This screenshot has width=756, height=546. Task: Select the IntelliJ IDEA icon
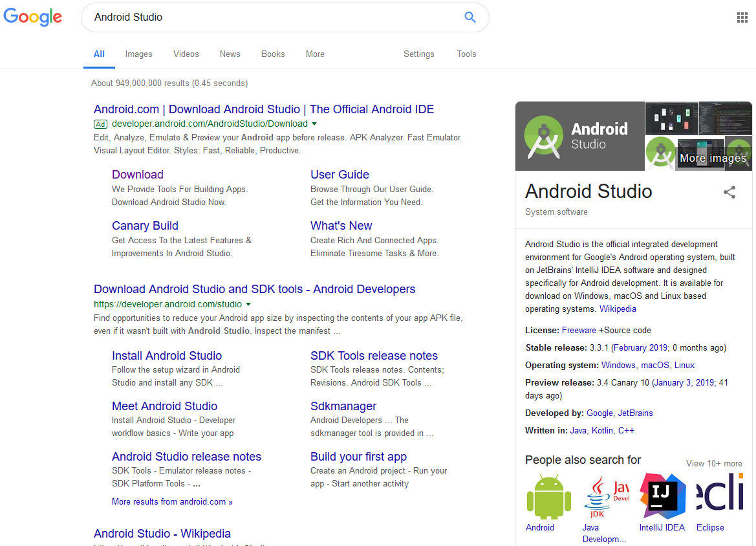pos(662,496)
